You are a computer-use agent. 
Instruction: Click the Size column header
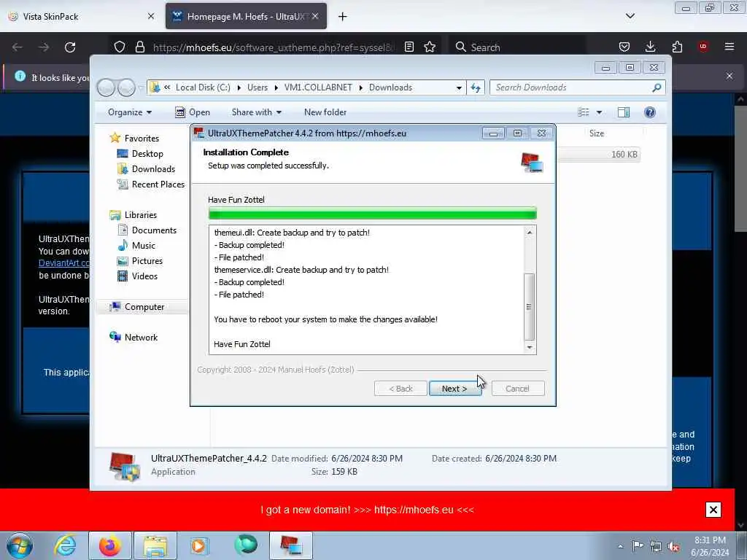(597, 133)
